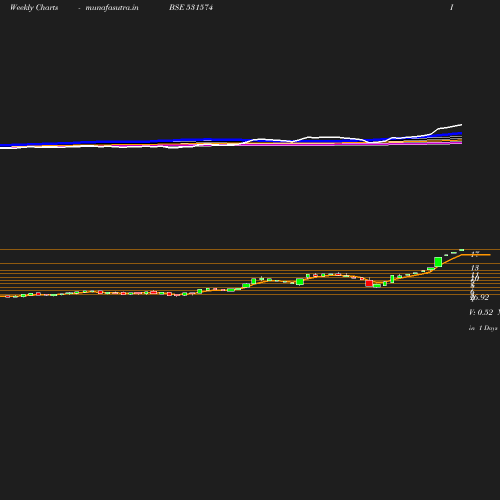Click the 'in 1 Days' label
500x500 pixels.
pos(483,328)
